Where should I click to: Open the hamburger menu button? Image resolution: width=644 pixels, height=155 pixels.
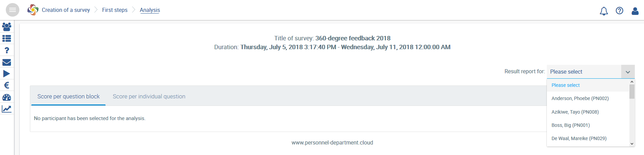pos(13,10)
